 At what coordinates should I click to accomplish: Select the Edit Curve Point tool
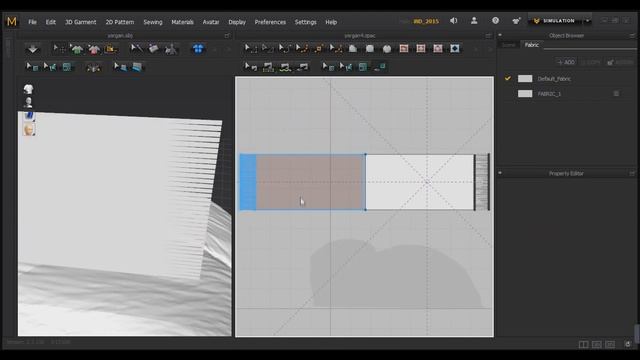point(302,49)
